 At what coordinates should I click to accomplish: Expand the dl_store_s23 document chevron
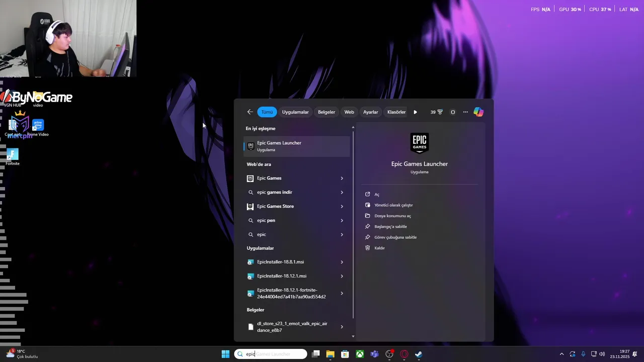(342, 327)
